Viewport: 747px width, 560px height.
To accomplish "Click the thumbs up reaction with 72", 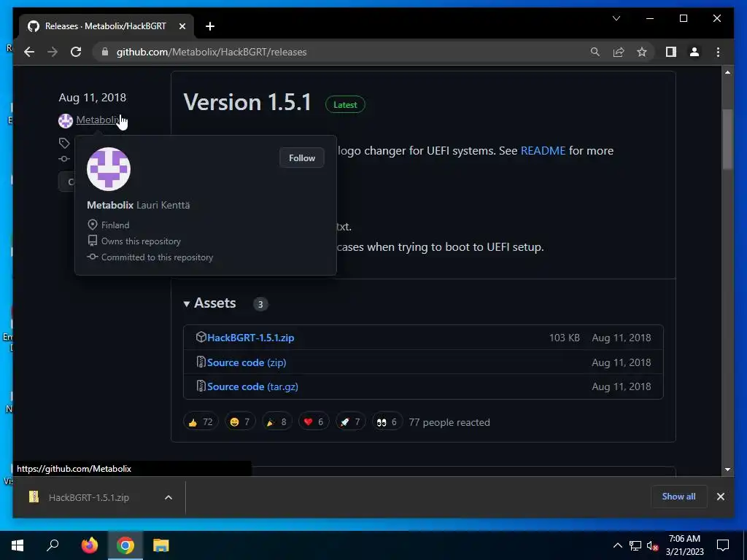I will point(201,422).
